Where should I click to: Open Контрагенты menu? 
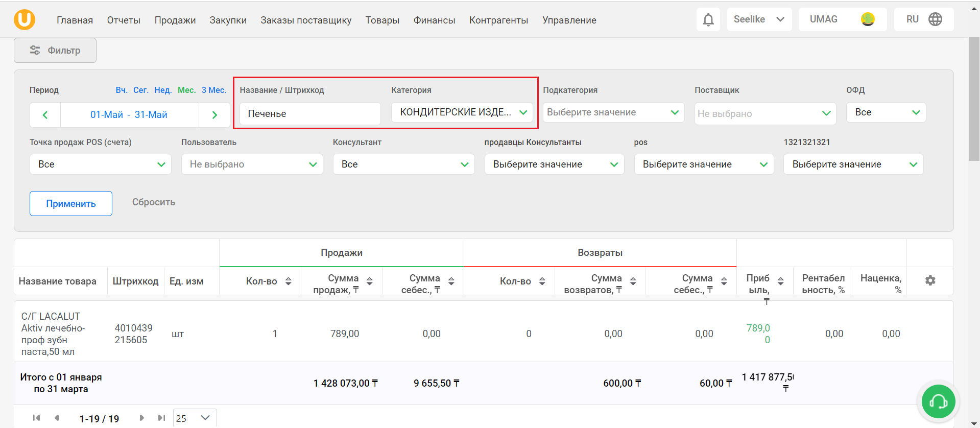click(x=499, y=20)
